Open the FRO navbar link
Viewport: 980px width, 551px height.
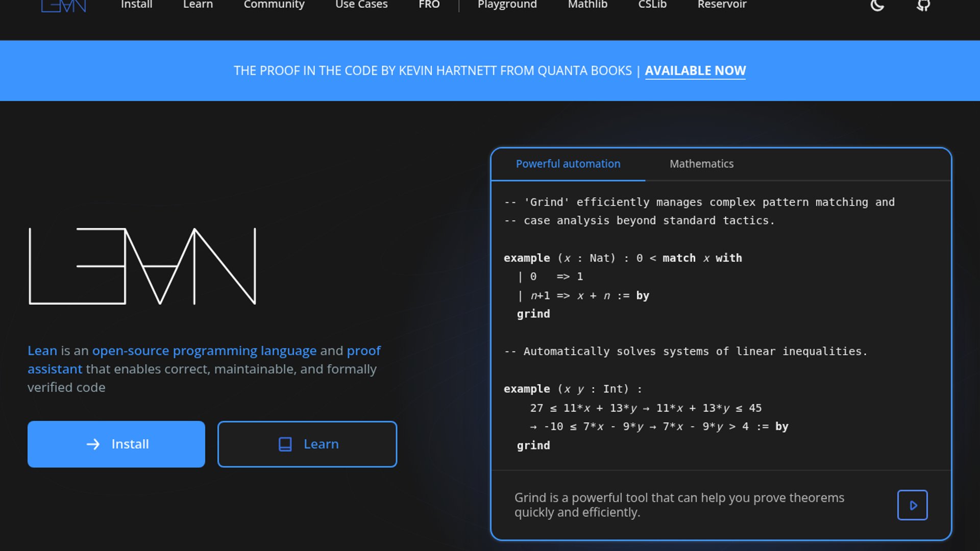(429, 5)
